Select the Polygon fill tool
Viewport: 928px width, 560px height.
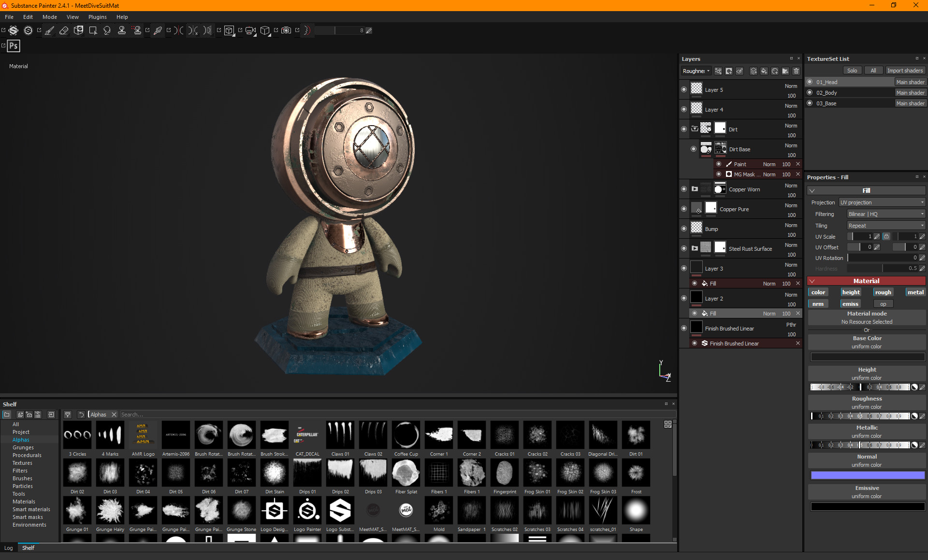tap(93, 30)
